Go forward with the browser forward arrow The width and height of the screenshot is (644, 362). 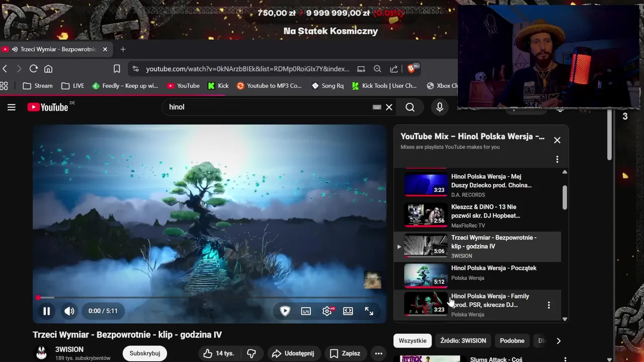[x=19, y=69]
